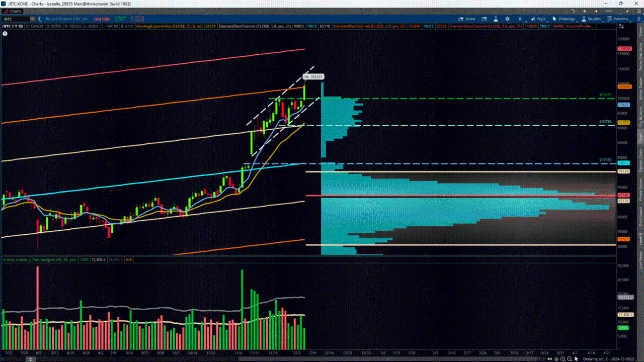Click the zoom in magnifier icon
The height and width of the screenshot is (362, 644).
point(562,359)
